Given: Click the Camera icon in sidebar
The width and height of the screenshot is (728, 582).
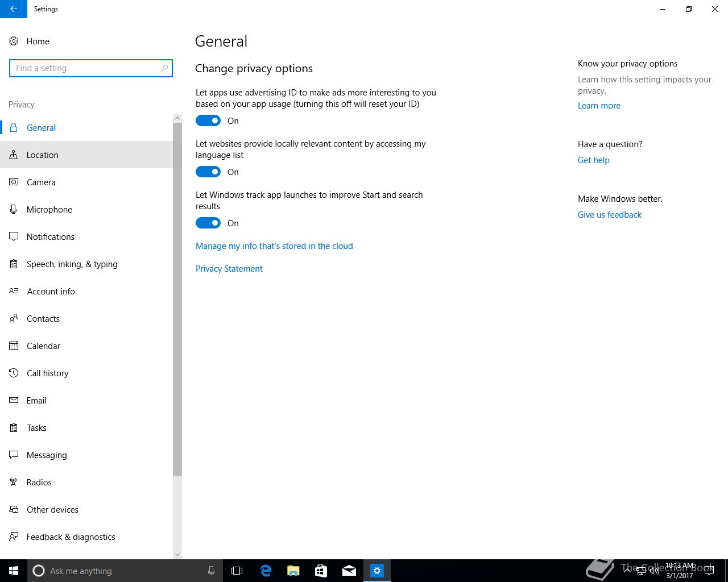Looking at the screenshot, I should point(14,182).
